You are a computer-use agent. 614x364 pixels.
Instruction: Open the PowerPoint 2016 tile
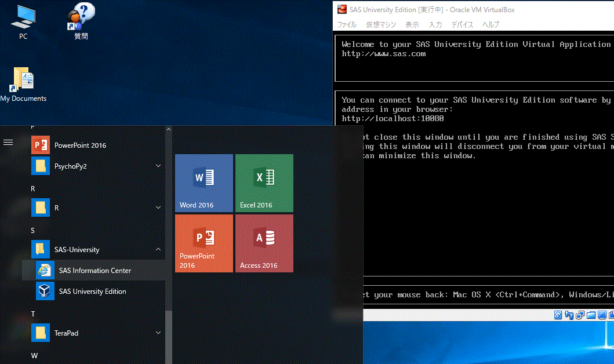(x=204, y=243)
